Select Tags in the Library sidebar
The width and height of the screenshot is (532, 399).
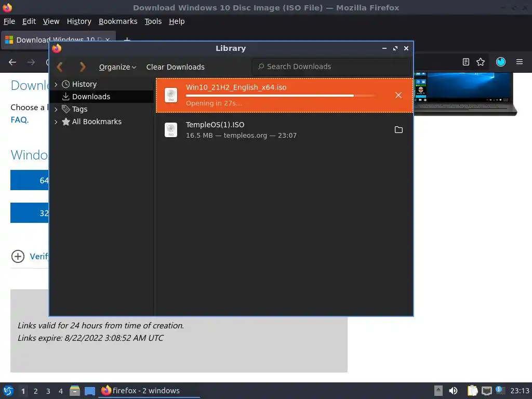point(101,109)
